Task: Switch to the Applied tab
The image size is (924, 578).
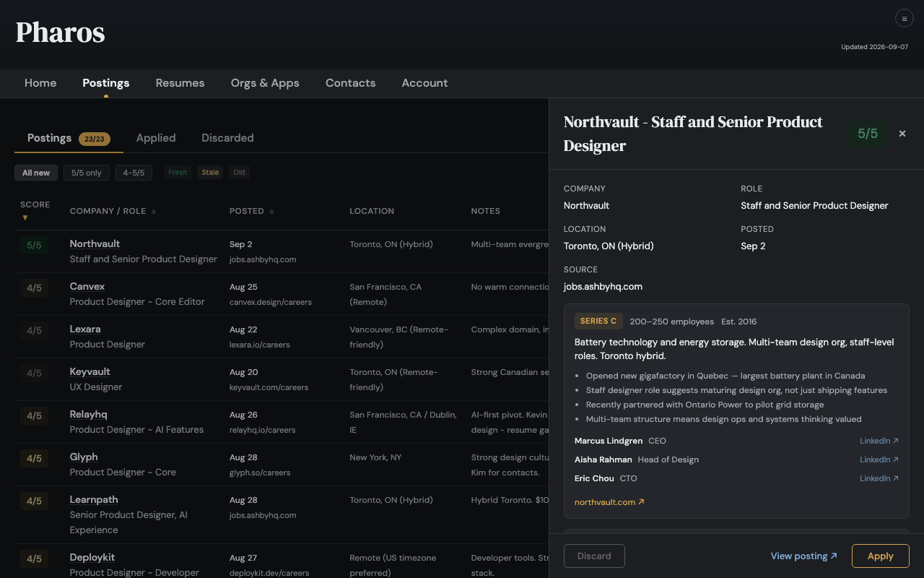Action: (156, 138)
